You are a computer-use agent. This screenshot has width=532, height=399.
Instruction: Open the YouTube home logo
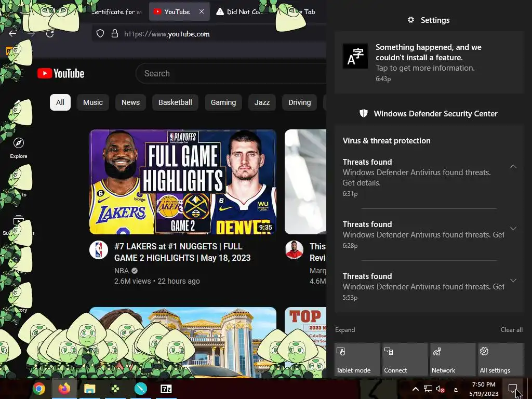61,73
